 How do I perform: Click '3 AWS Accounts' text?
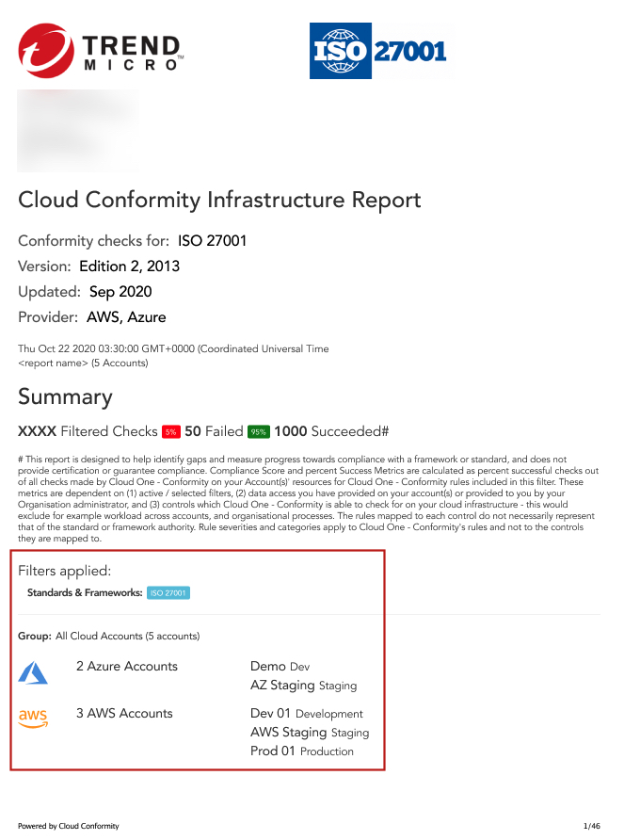[124, 713]
